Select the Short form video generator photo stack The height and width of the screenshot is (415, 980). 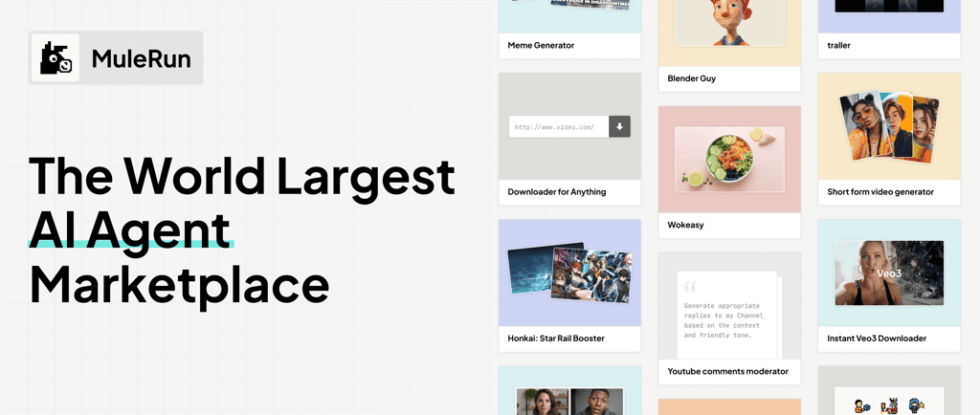889,127
